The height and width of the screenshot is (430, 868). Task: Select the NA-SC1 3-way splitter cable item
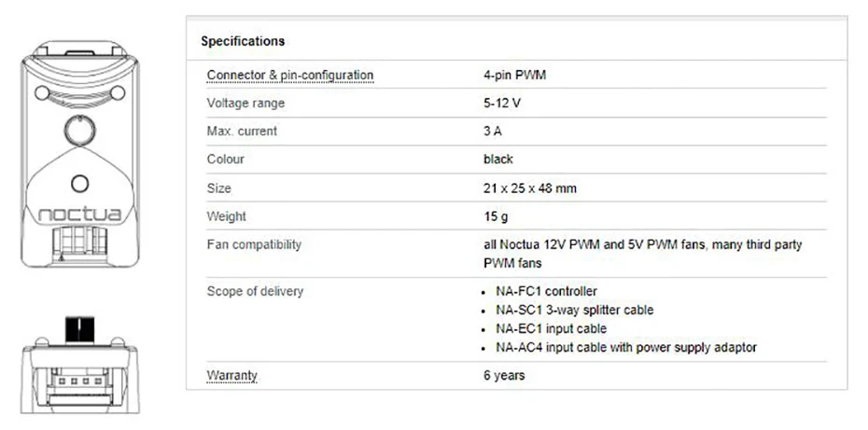click(574, 310)
